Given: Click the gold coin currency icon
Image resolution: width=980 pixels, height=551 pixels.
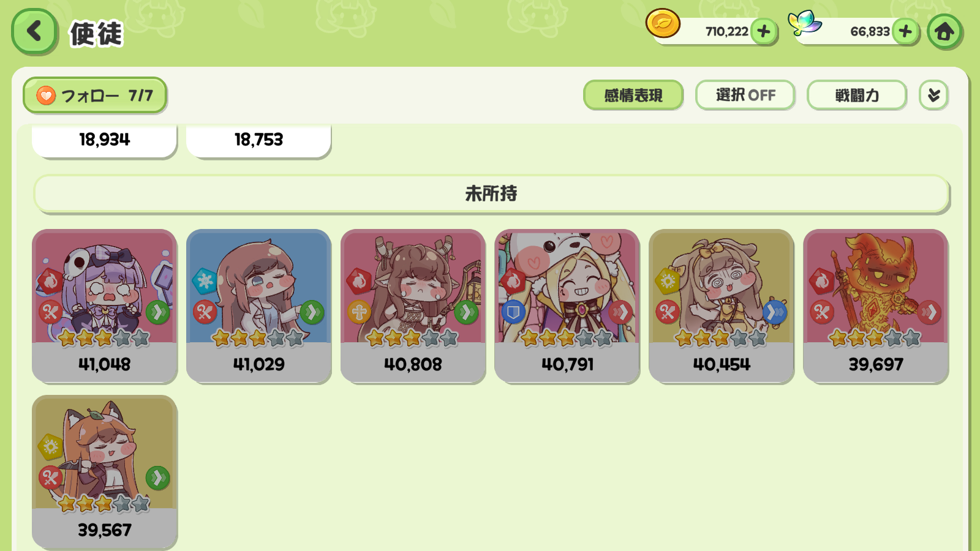Looking at the screenshot, I should [663, 24].
